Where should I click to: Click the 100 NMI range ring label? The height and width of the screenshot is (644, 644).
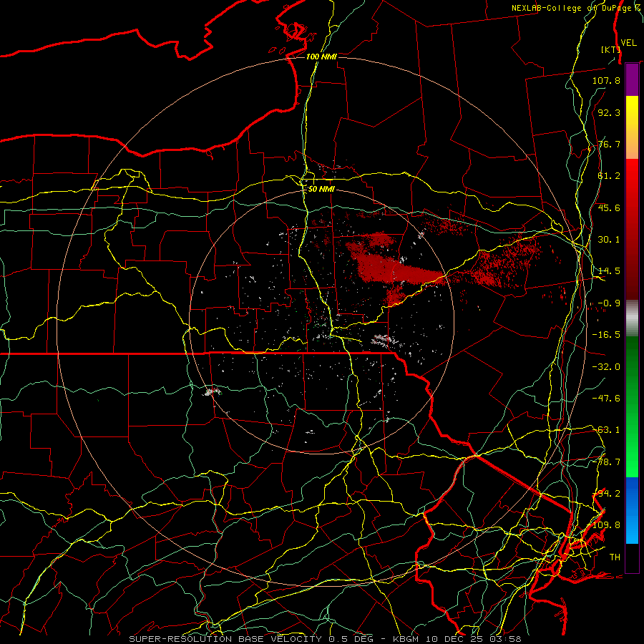coord(321,57)
